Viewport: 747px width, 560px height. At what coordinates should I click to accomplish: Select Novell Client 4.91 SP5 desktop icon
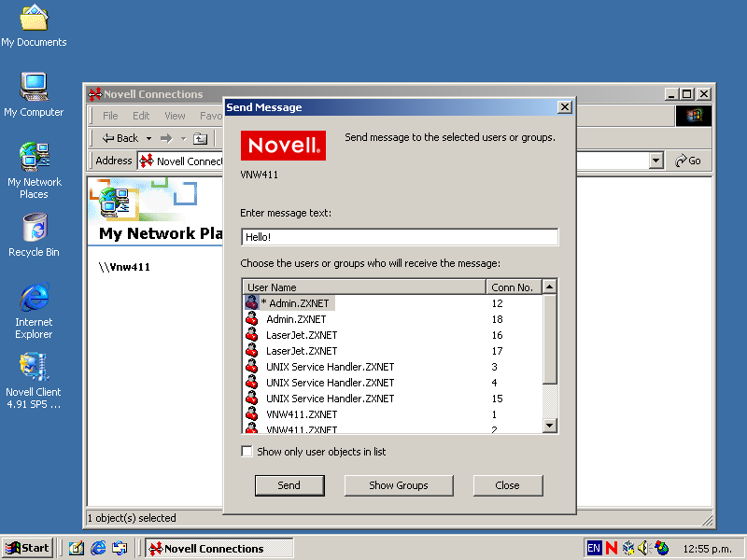click(34, 381)
